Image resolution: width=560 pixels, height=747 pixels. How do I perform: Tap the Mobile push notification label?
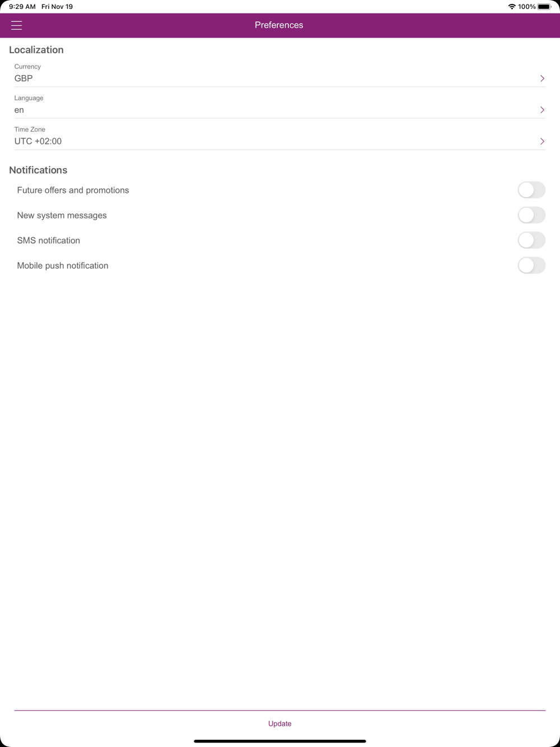tap(63, 266)
